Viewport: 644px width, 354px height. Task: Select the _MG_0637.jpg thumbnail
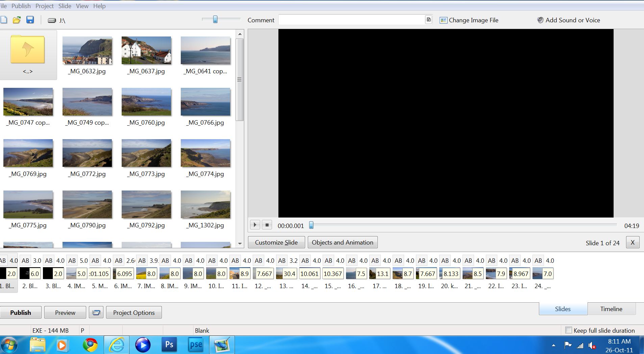pyautogui.click(x=146, y=50)
